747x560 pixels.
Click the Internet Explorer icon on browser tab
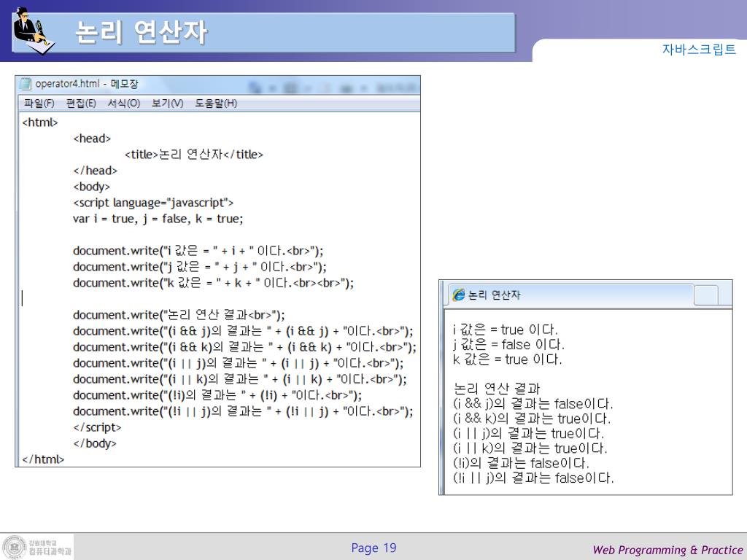pyautogui.click(x=458, y=295)
